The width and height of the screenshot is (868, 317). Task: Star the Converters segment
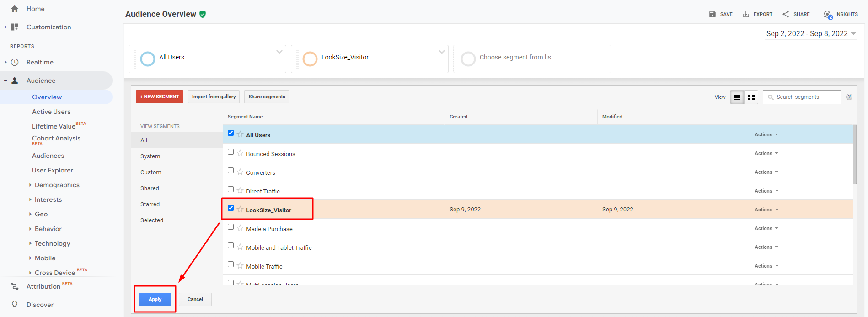(240, 172)
